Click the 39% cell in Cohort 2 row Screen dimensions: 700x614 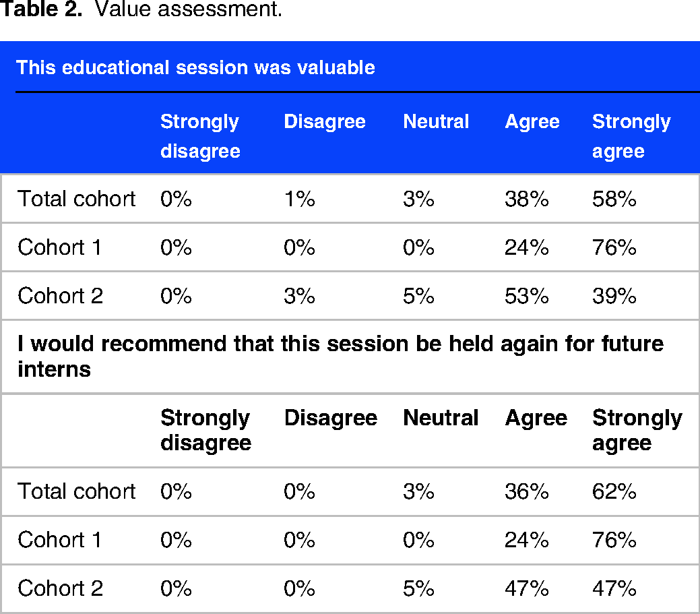point(614,296)
